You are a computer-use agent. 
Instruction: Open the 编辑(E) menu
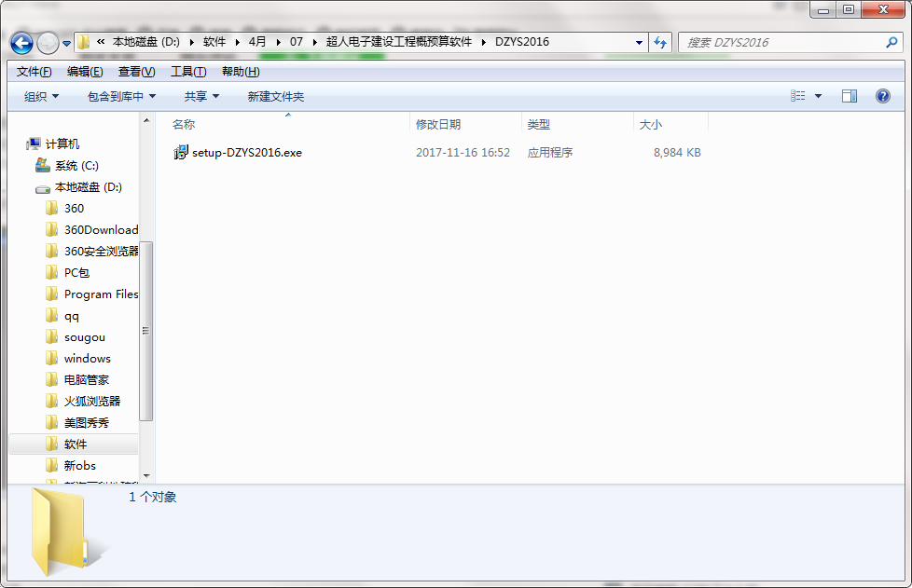pyautogui.click(x=85, y=72)
